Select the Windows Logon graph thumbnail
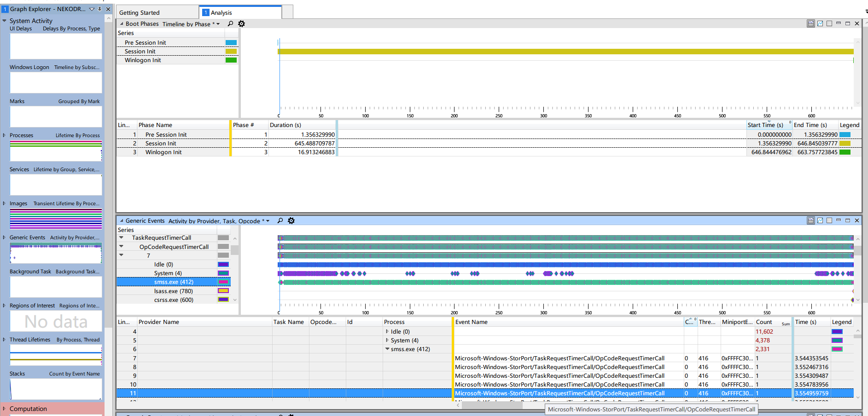868x416 pixels. coord(56,82)
